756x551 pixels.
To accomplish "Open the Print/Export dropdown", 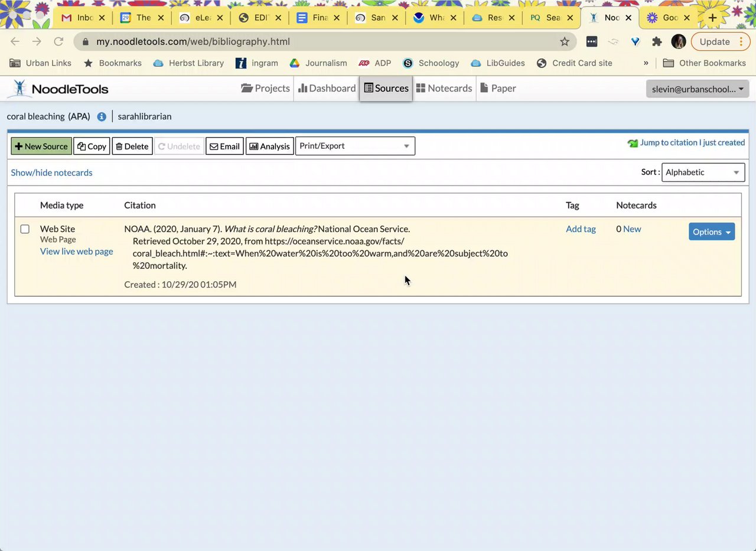I will tap(355, 146).
